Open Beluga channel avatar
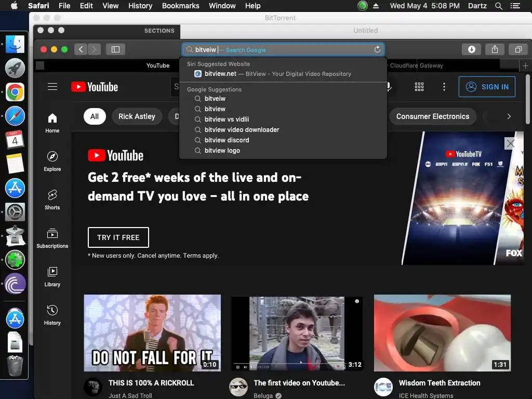This screenshot has height=399, width=532. click(238, 387)
